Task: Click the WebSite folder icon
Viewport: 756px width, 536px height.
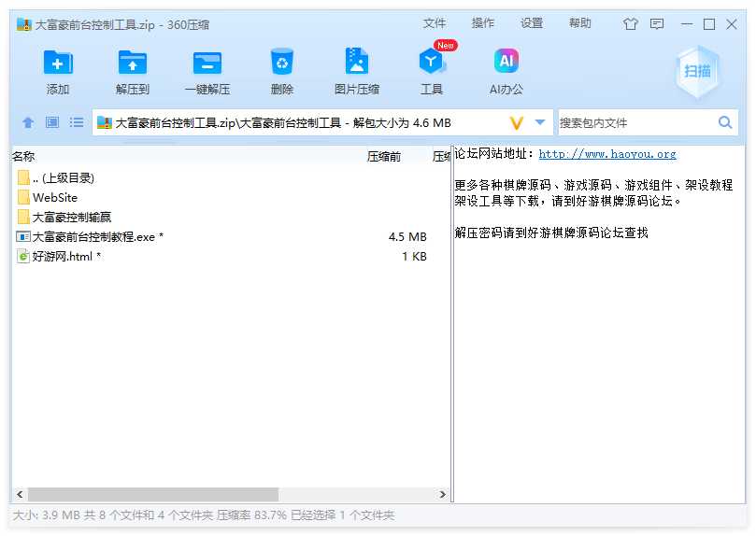Action: 23,197
